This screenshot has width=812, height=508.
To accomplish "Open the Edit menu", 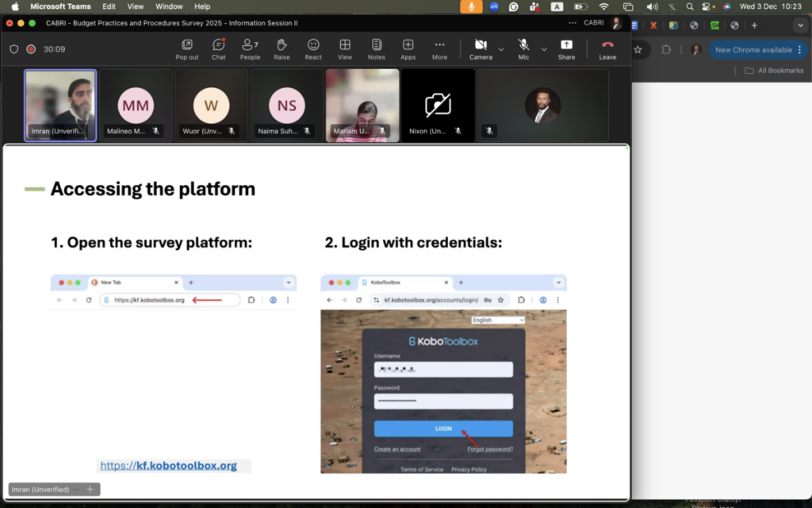I will click(x=109, y=6).
